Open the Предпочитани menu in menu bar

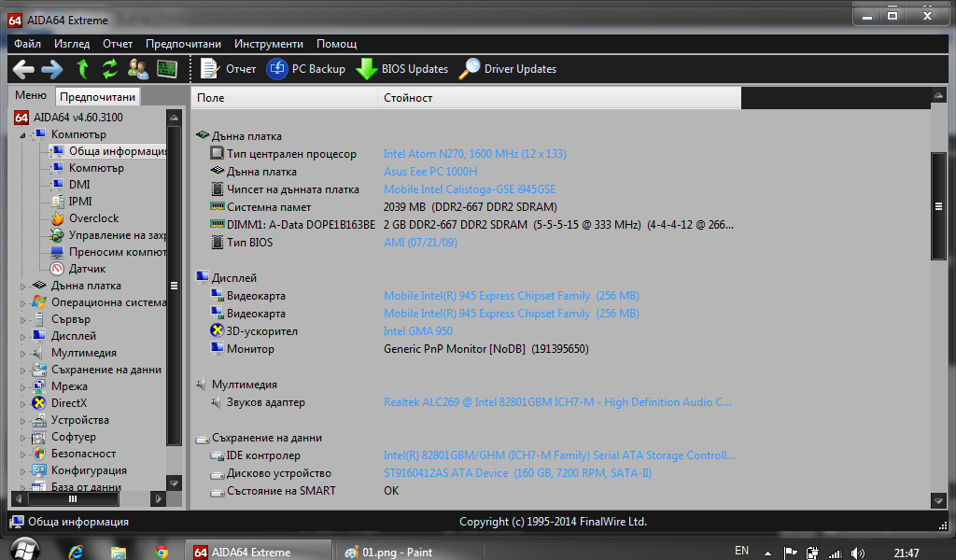pyautogui.click(x=183, y=44)
